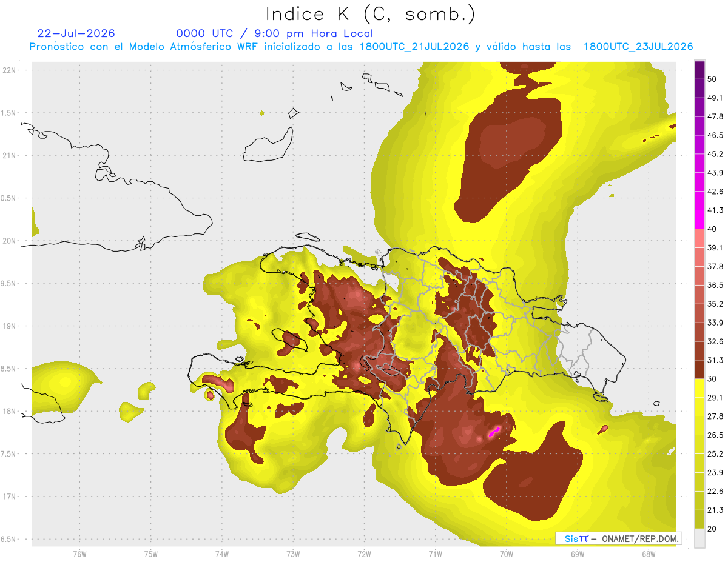Click the "75W" longitude axis label
The image size is (728, 562).
[x=151, y=554]
